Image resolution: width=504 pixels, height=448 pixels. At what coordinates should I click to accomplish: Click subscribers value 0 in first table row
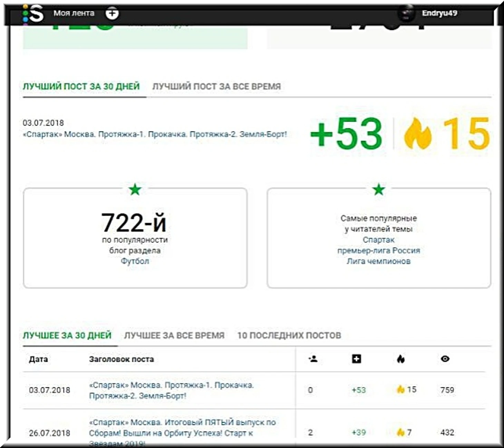(x=310, y=390)
